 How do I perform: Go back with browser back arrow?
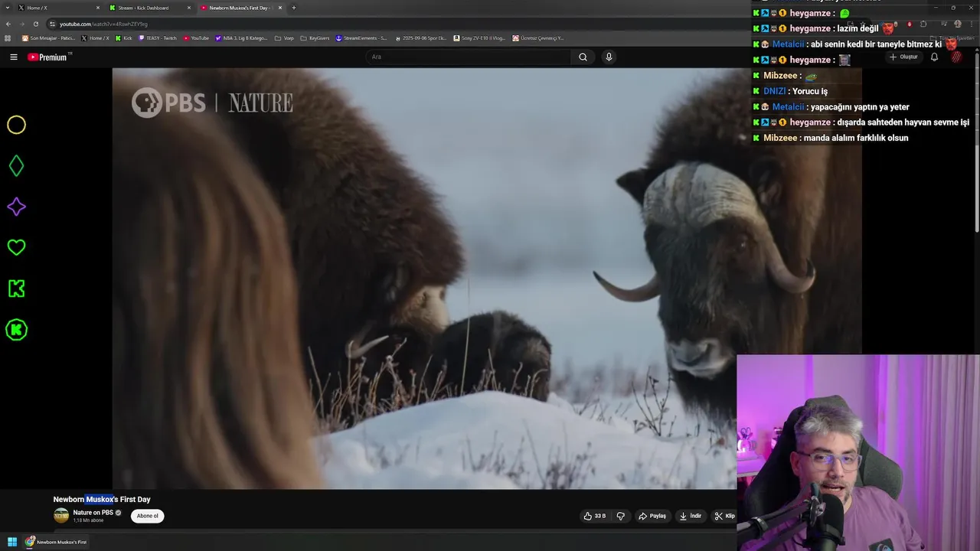(x=8, y=24)
